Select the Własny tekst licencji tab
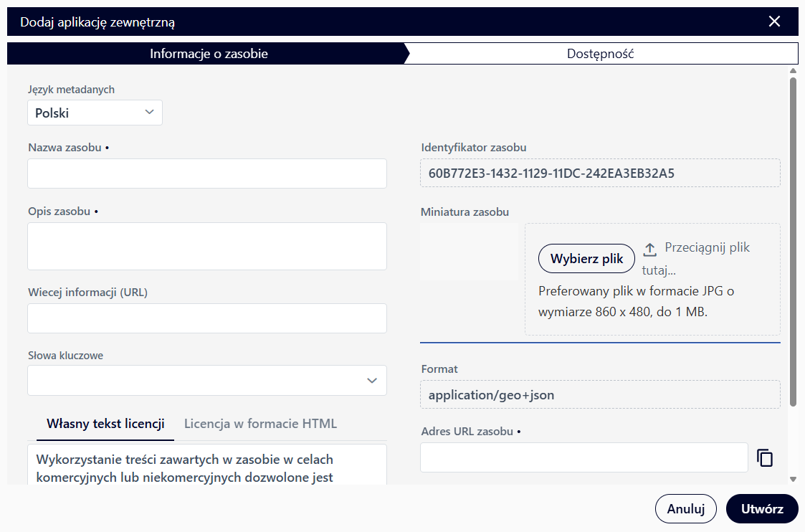The image size is (805, 532). (x=105, y=424)
